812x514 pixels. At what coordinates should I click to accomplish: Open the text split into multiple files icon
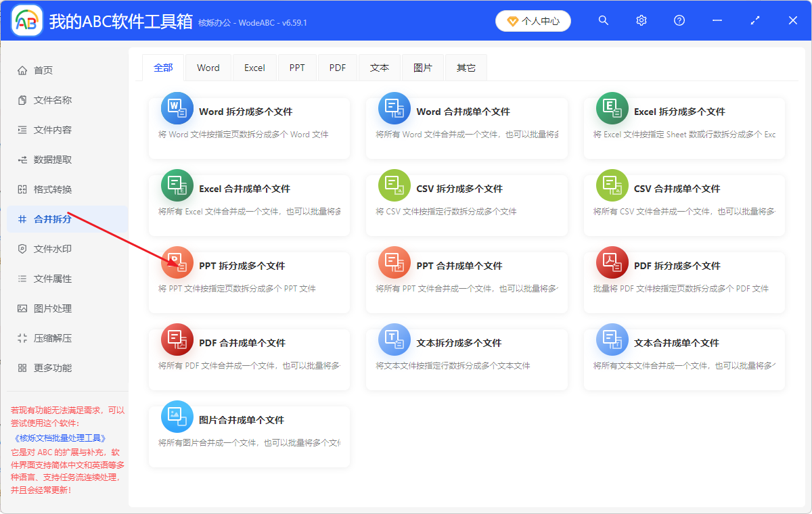point(394,340)
